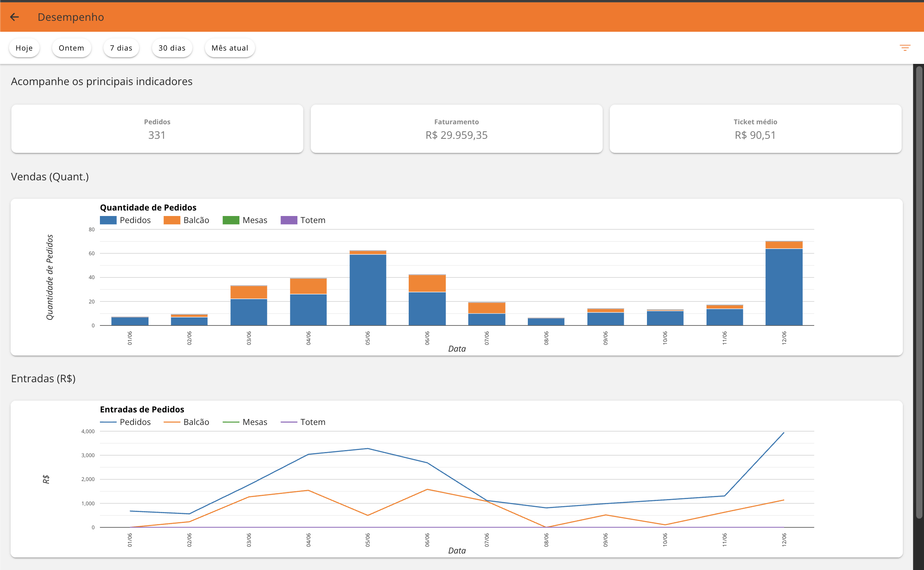
Task: Toggle Balcão line in Entradas chart legend
Action: (187, 422)
